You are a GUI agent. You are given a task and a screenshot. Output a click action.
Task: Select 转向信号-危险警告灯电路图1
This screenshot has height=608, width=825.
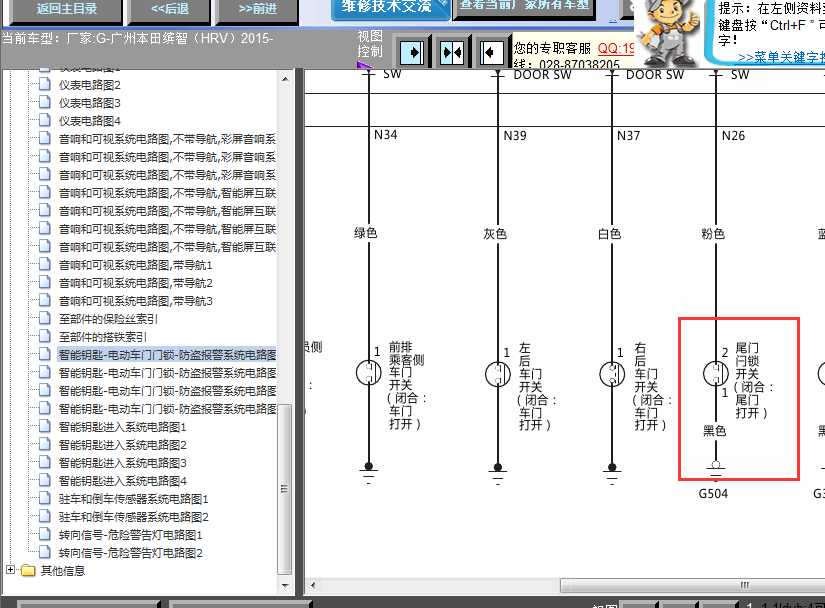click(x=130, y=535)
